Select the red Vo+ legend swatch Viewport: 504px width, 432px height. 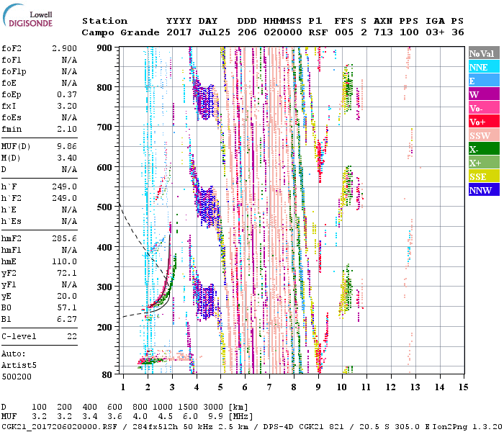click(481, 122)
